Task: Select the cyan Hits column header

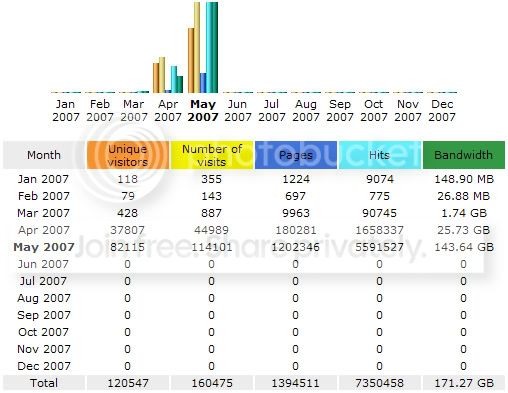Action: tap(380, 155)
